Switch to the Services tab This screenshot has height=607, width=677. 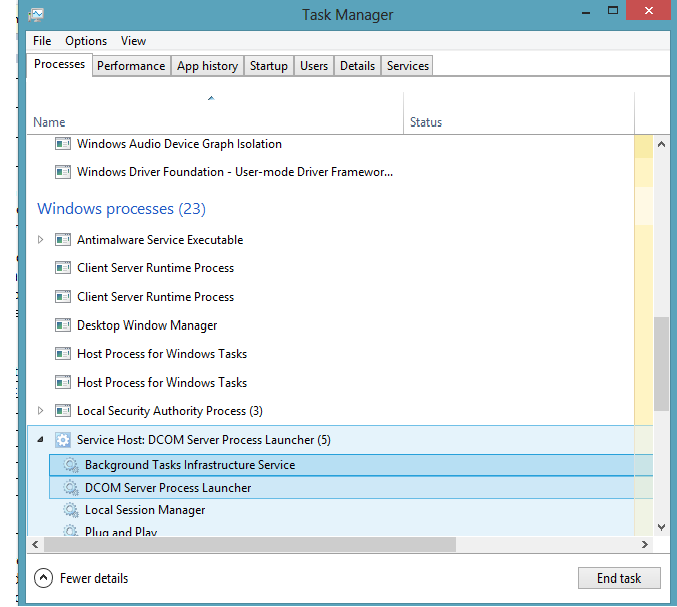pyautogui.click(x=408, y=66)
